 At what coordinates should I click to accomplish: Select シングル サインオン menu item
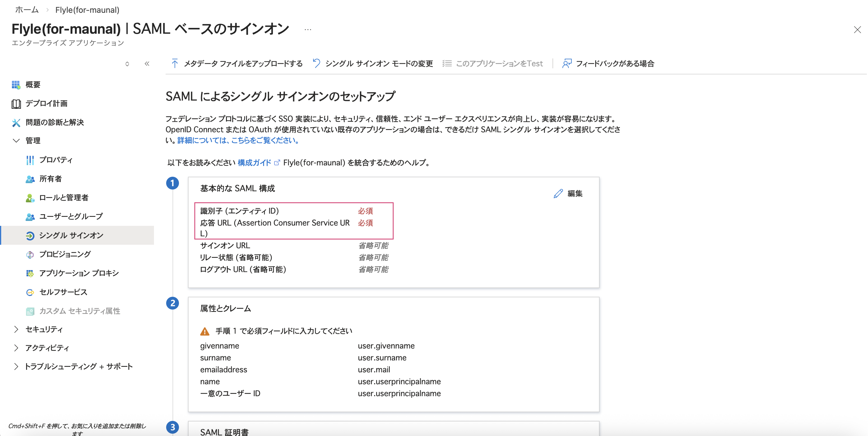[x=71, y=235]
